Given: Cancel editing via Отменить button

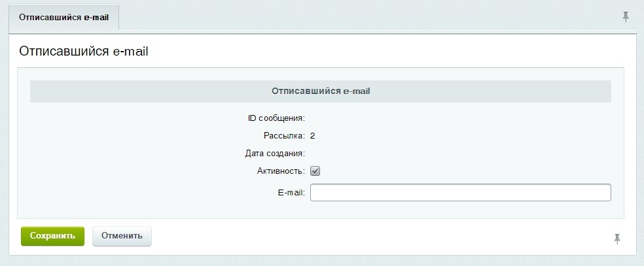Looking at the screenshot, I should pyautogui.click(x=122, y=236).
